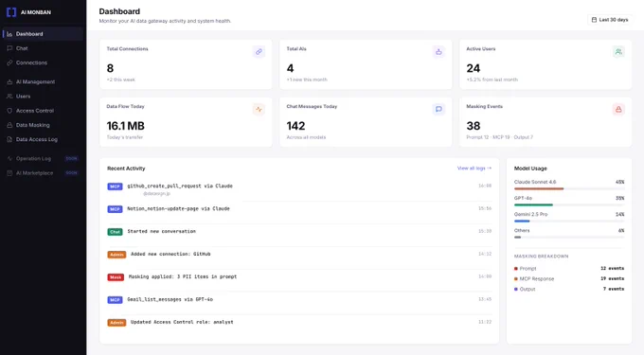
Task: Click the purple Output legend dot
Action: coord(516,290)
